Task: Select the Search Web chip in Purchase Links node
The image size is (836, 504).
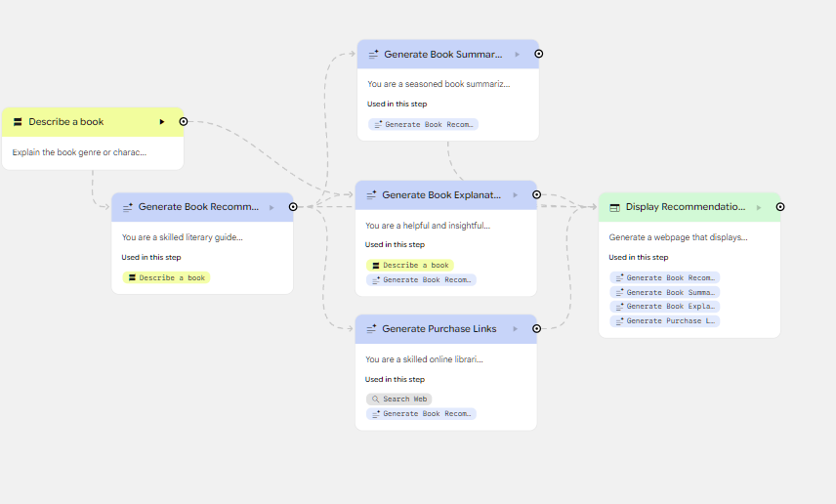Action: click(x=398, y=399)
